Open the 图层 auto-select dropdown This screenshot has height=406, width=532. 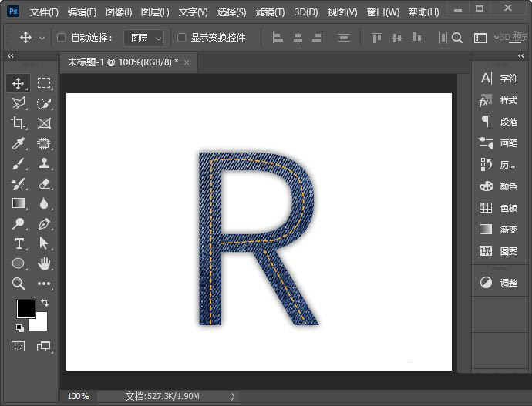tap(144, 38)
